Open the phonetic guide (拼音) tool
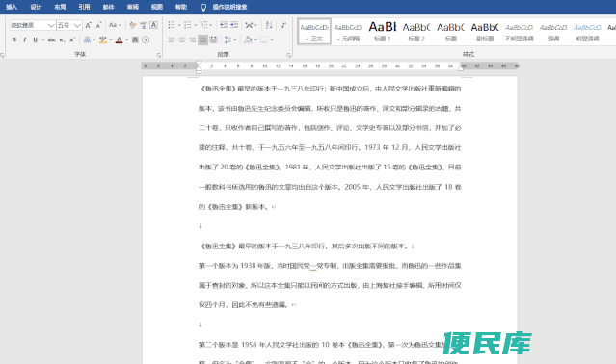The image size is (616, 364). (144, 25)
